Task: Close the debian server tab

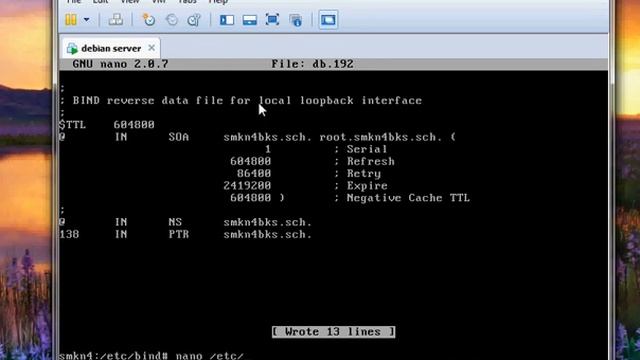Action: click(151, 48)
